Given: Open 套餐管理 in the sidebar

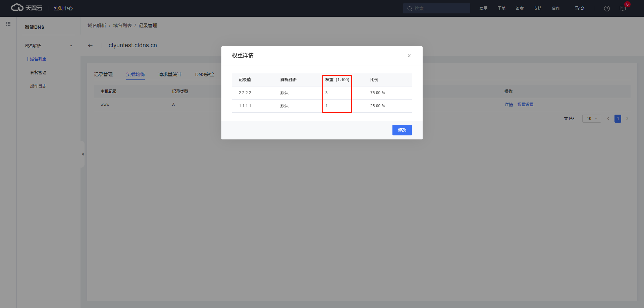Looking at the screenshot, I should [38, 73].
